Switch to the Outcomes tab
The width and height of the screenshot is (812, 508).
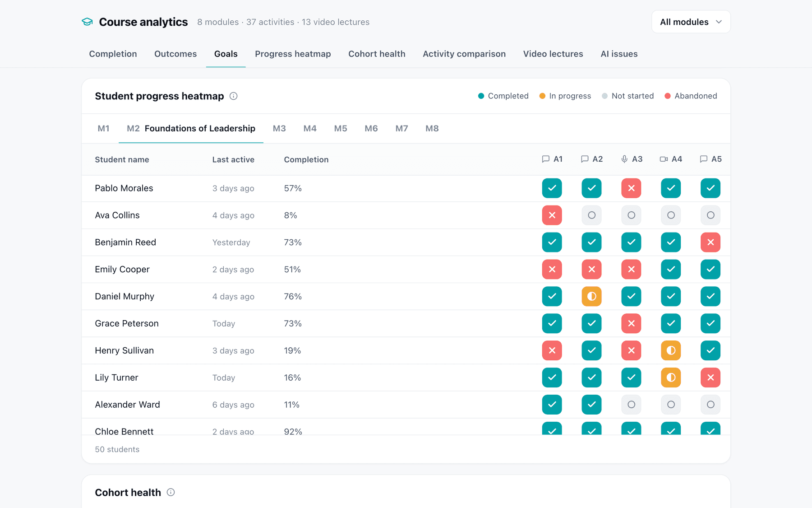point(175,54)
